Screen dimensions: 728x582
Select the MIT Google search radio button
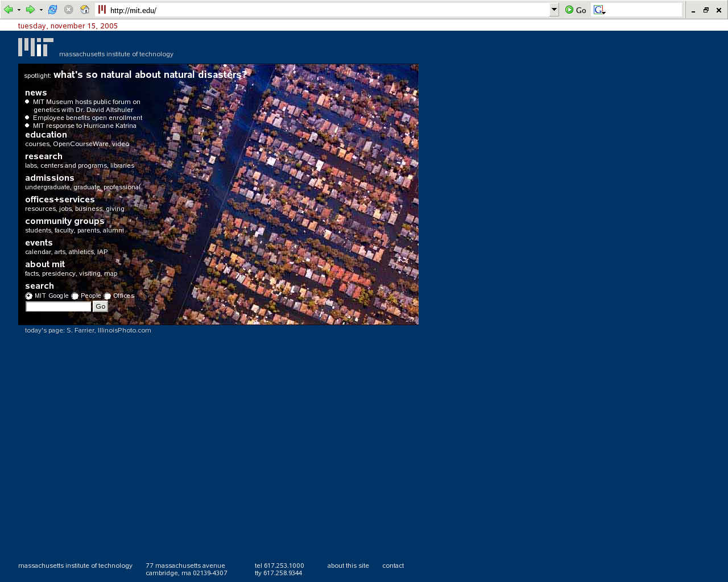coord(29,296)
